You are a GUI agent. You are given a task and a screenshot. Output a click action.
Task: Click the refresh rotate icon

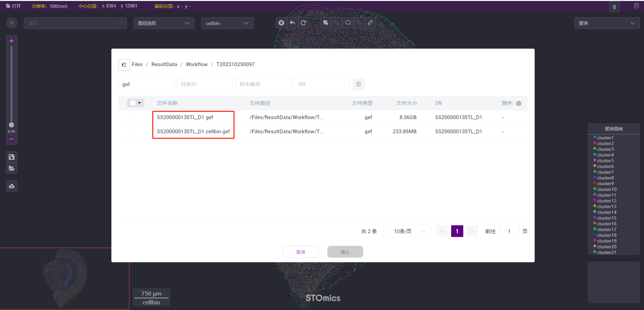[303, 23]
